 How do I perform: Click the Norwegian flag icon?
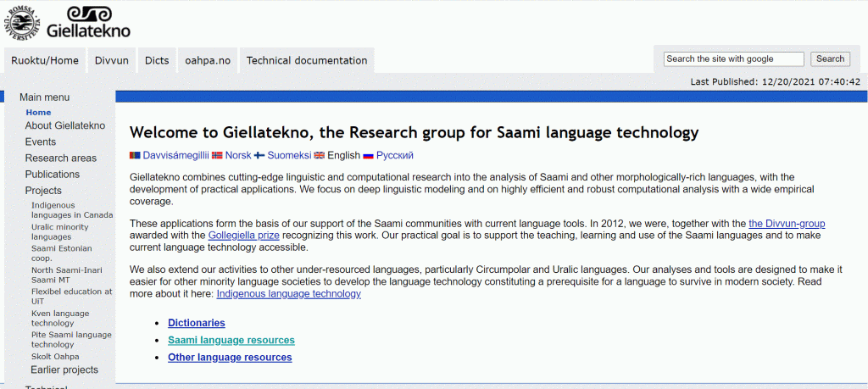click(217, 156)
